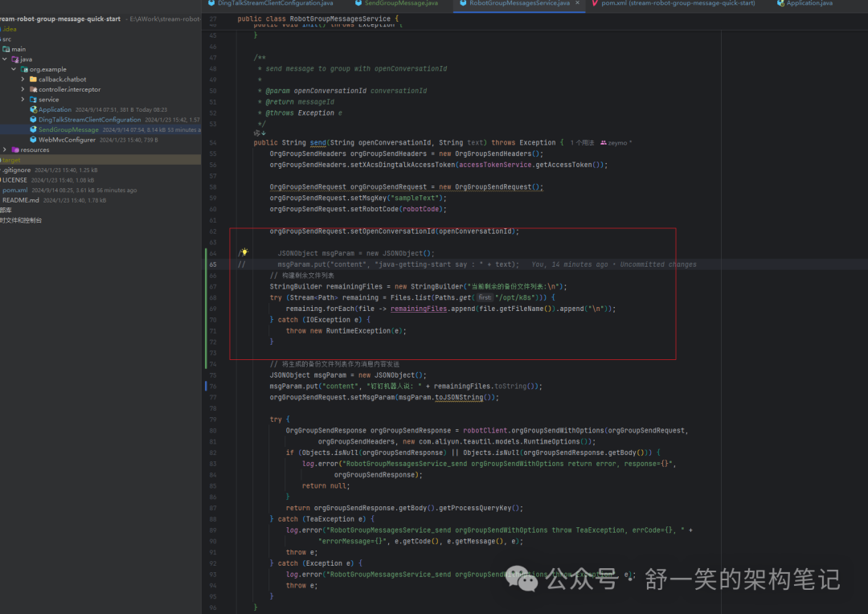The height and width of the screenshot is (614, 868).
Task: Click line number 79 beside the try statement
Action: (x=213, y=420)
